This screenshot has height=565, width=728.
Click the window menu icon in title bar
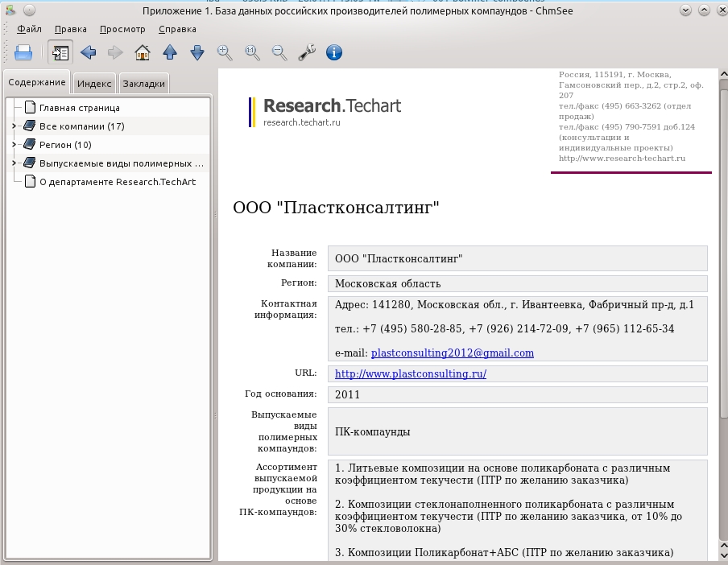pos(10,10)
